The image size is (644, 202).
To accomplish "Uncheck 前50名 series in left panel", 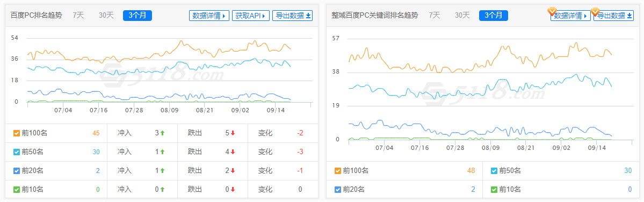I will coord(17,152).
